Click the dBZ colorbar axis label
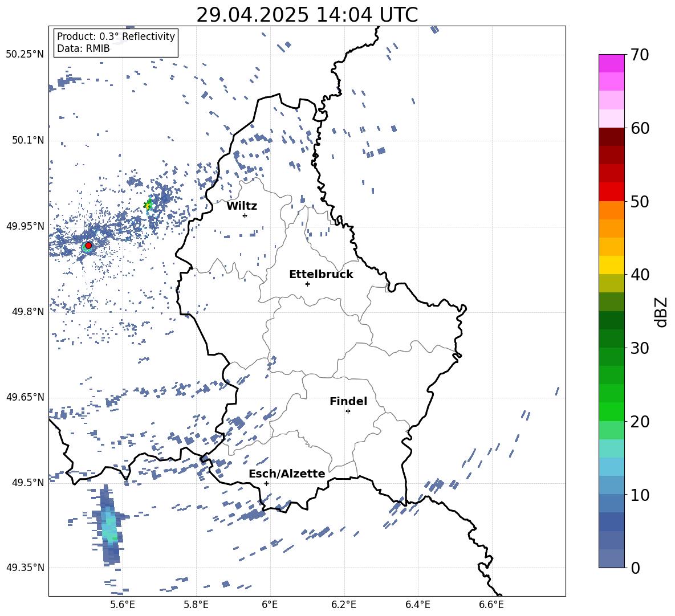The width and height of the screenshot is (675, 616). [662, 312]
